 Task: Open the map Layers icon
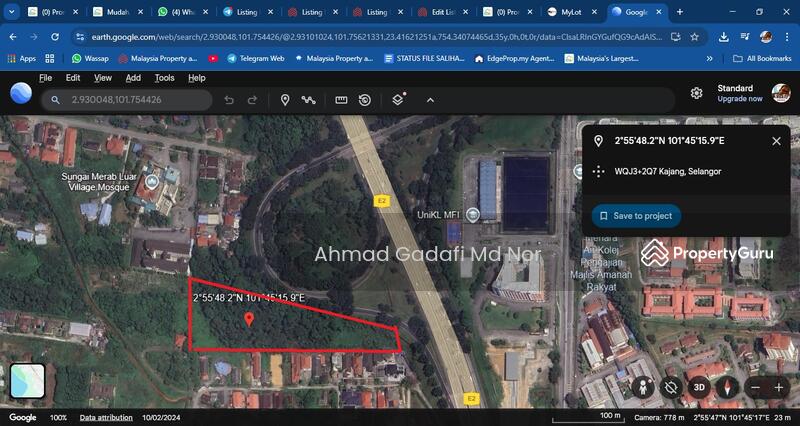tap(398, 100)
